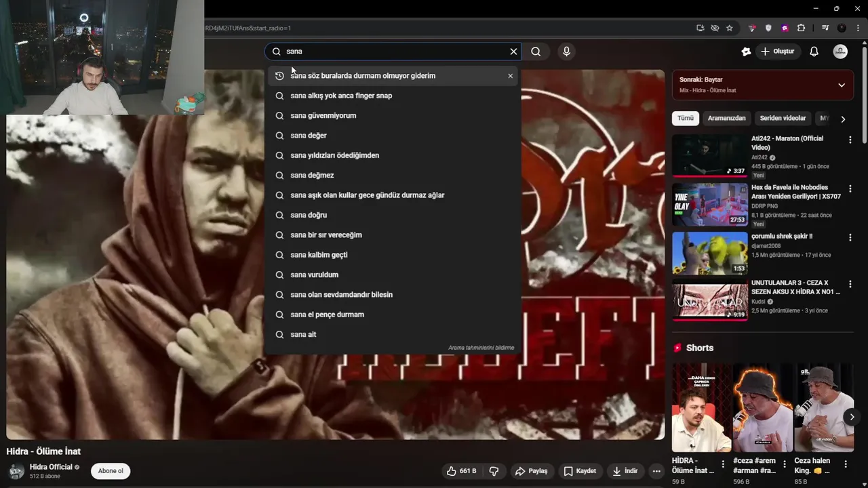Open the notifications bell
The width and height of the screenshot is (868, 488).
814,52
